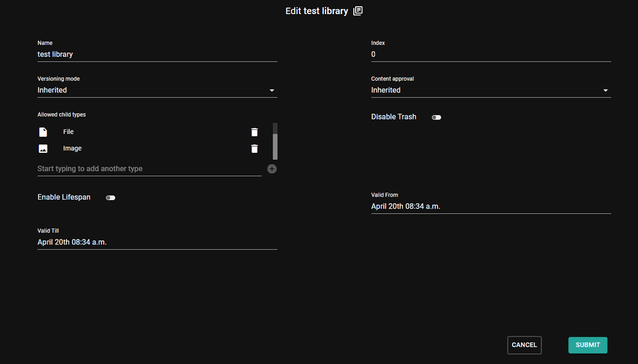Click the Allowed child types label
The width and height of the screenshot is (638, 364).
click(x=62, y=115)
